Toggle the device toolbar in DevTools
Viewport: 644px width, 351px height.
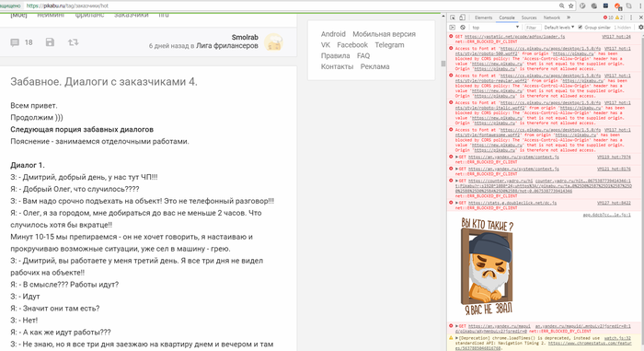[462, 18]
